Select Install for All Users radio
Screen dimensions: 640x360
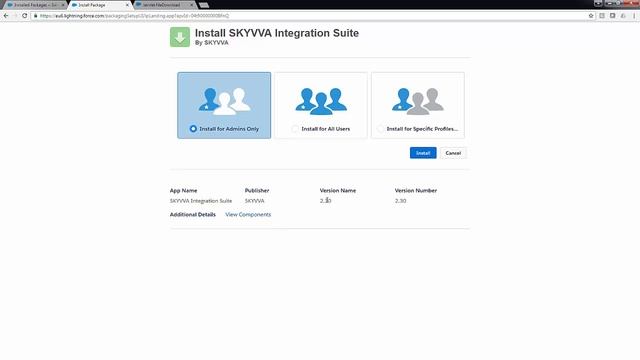point(295,129)
